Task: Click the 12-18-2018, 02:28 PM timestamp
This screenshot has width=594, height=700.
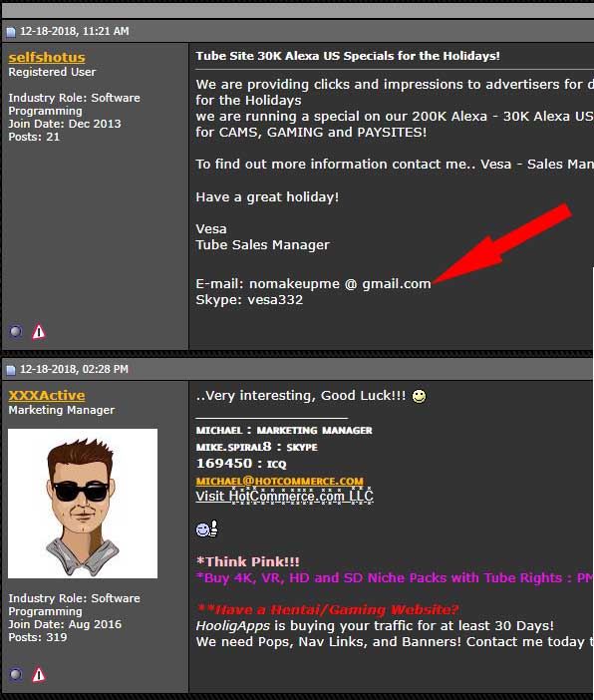Action: (x=74, y=369)
